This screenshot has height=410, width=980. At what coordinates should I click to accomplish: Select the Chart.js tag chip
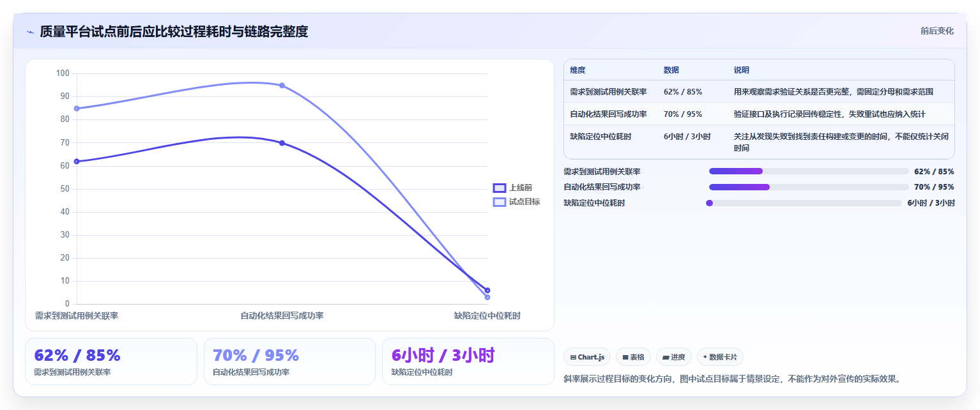[587, 357]
